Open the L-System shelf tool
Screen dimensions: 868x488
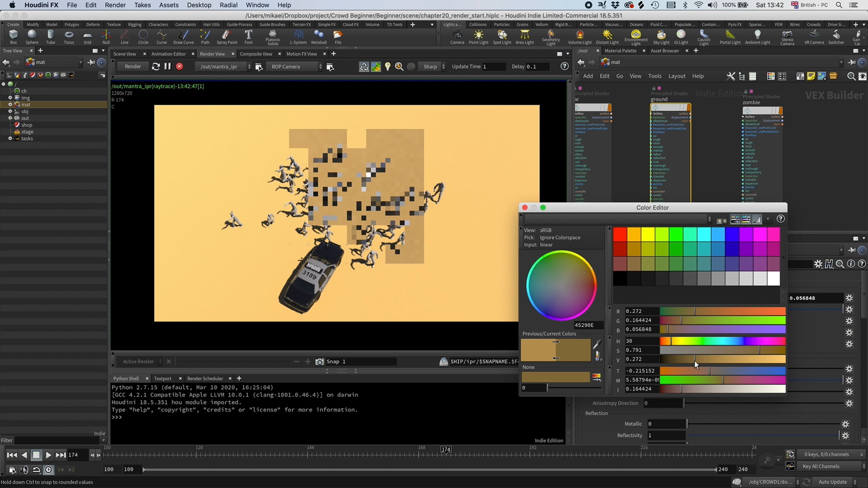(x=298, y=37)
